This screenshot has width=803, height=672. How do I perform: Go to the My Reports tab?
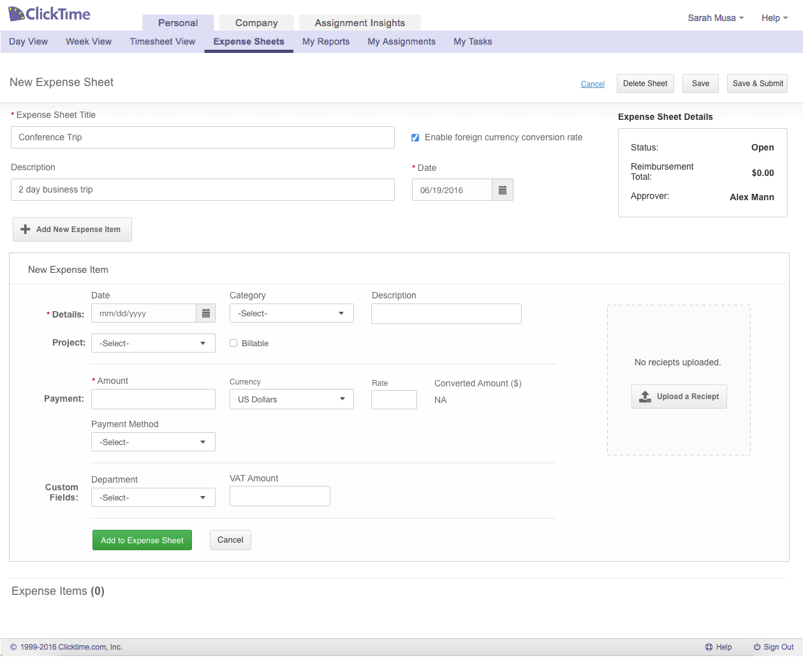[x=326, y=41]
